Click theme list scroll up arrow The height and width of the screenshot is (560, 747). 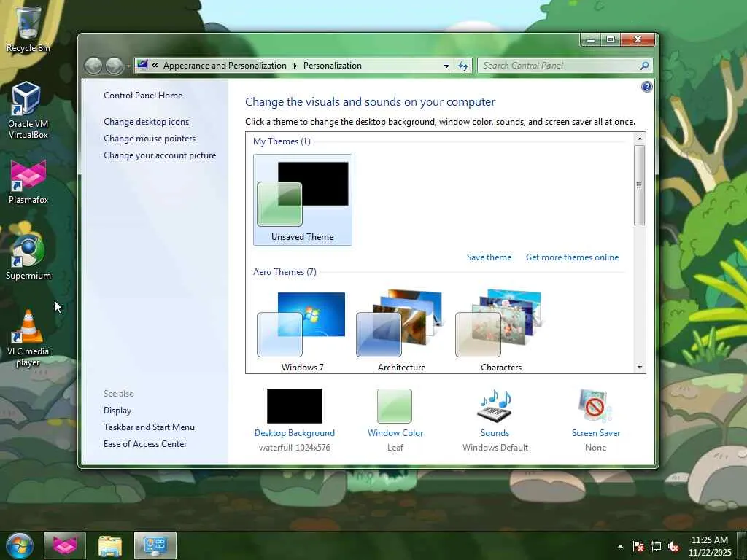point(639,139)
